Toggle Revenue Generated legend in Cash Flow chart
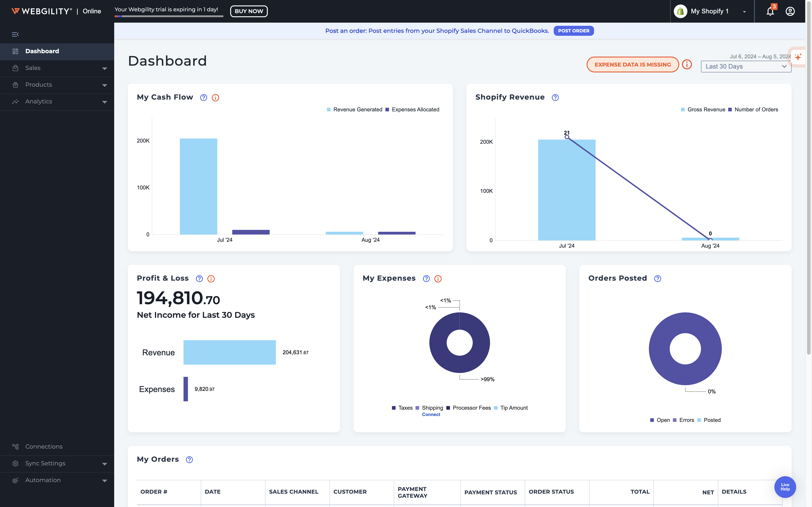Screen dimensions: 812x507 point(357,110)
